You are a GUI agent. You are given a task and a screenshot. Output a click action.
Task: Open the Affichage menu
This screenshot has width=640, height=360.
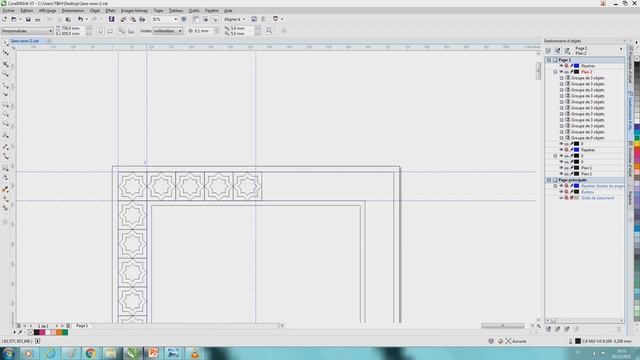click(x=47, y=11)
